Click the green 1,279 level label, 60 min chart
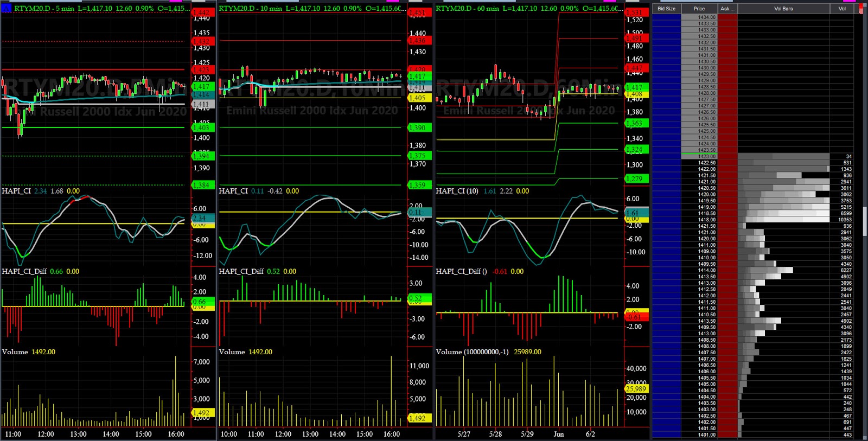This screenshot has width=868, height=441. pos(636,179)
